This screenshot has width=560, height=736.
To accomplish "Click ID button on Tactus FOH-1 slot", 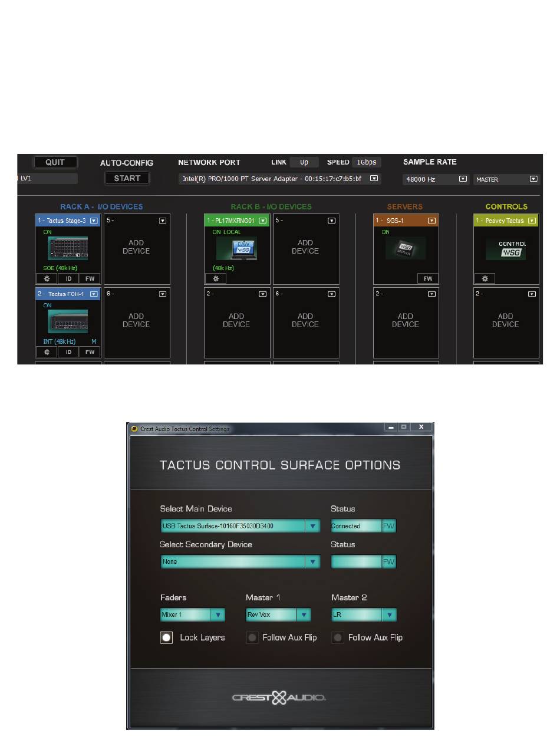I will point(68,351).
